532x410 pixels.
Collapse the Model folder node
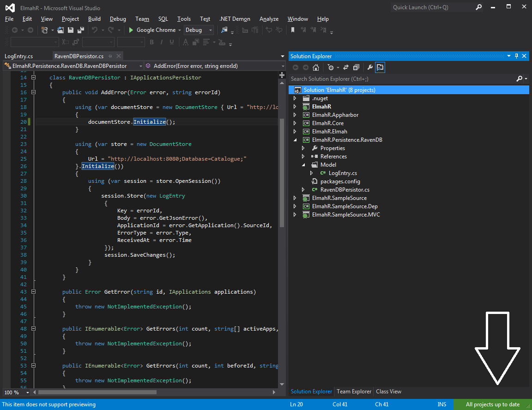[x=303, y=165]
